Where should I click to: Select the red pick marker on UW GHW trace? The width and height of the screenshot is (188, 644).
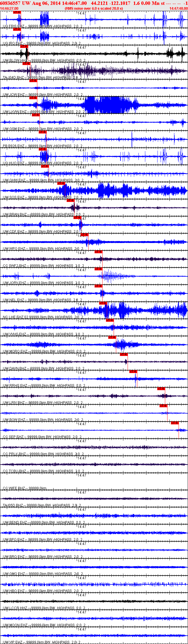(45, 166)
